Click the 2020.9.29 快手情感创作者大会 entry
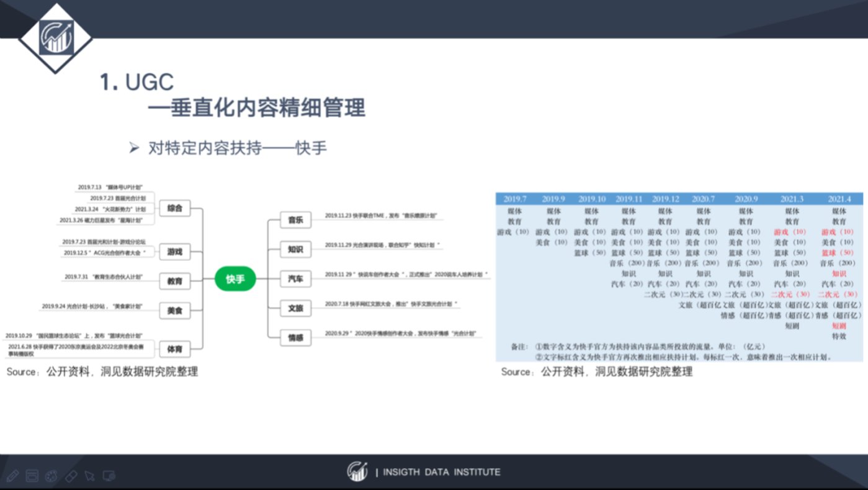 click(400, 333)
